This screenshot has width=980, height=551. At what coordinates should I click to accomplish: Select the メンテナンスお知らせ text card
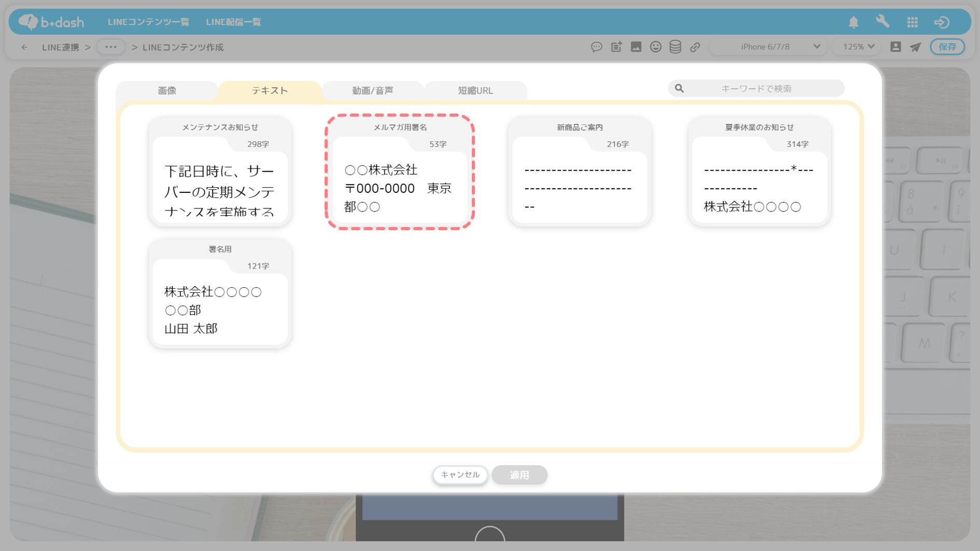pyautogui.click(x=220, y=172)
